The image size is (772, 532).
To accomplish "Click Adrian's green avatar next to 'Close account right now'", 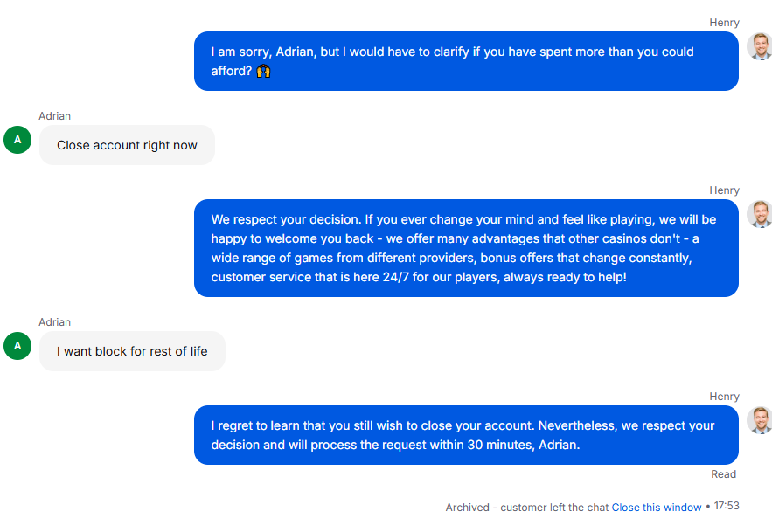I will (17, 139).
